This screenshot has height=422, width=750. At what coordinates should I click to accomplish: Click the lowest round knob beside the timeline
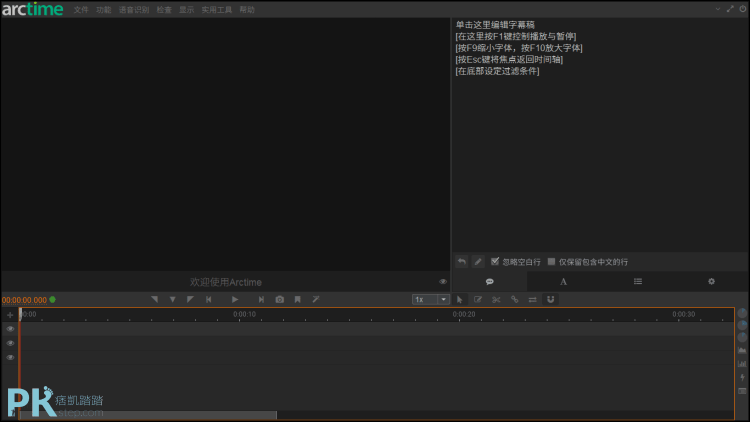(x=742, y=338)
